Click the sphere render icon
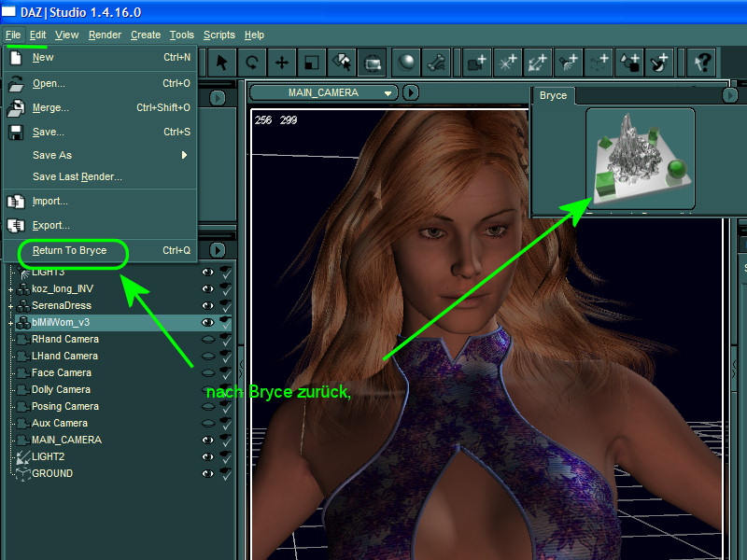 point(406,63)
